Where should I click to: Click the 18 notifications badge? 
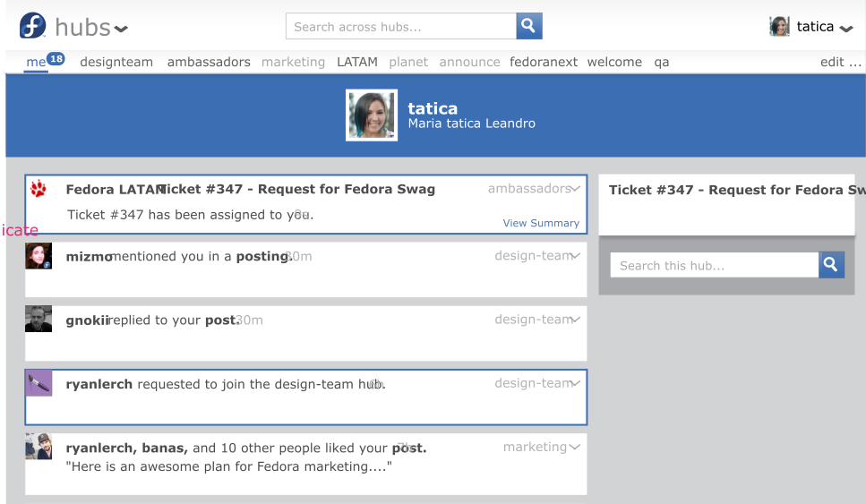point(56,58)
